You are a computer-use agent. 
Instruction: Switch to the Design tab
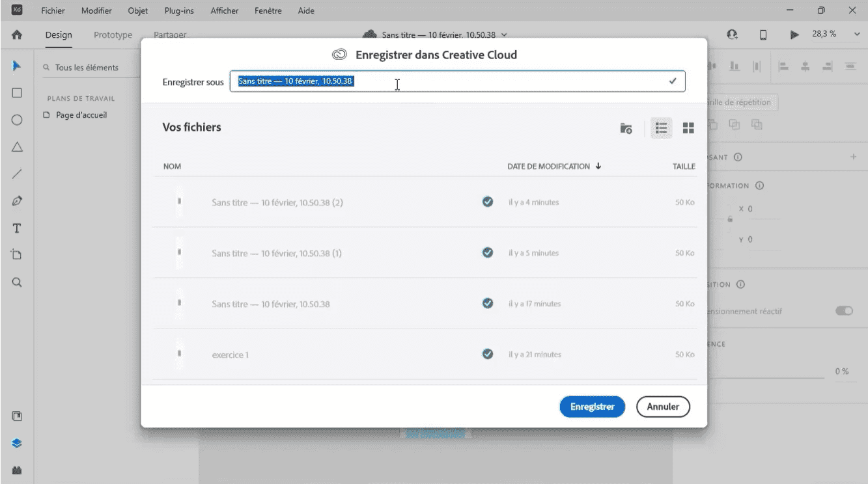pos(59,35)
